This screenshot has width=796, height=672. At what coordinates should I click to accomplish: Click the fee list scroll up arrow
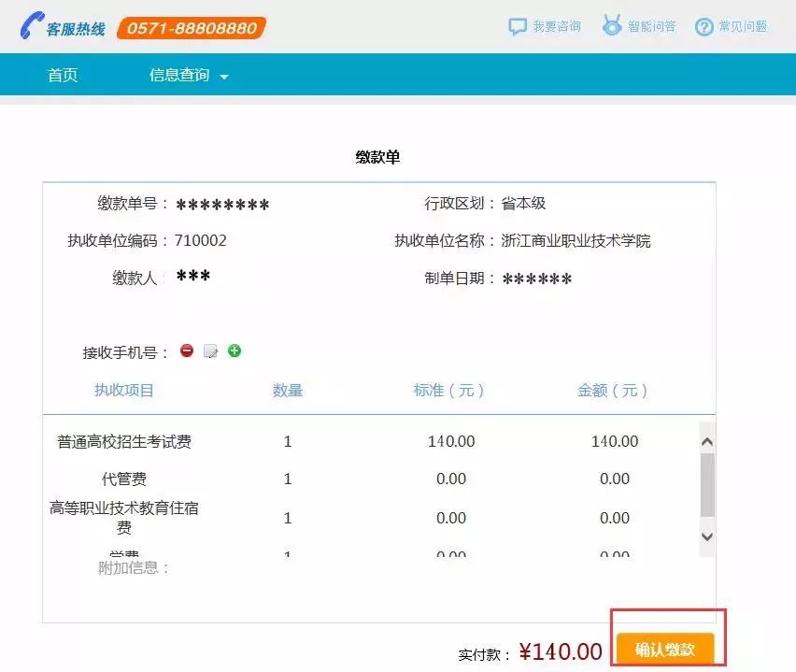[707, 441]
